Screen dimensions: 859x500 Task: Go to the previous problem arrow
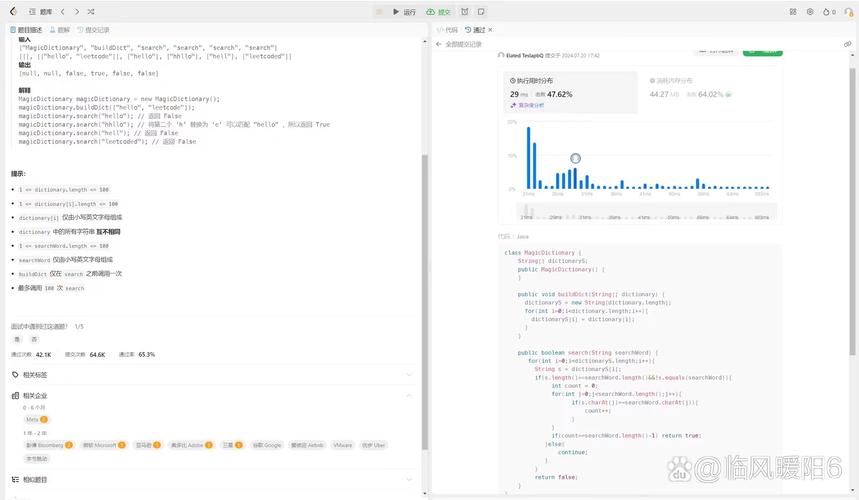click(63, 12)
